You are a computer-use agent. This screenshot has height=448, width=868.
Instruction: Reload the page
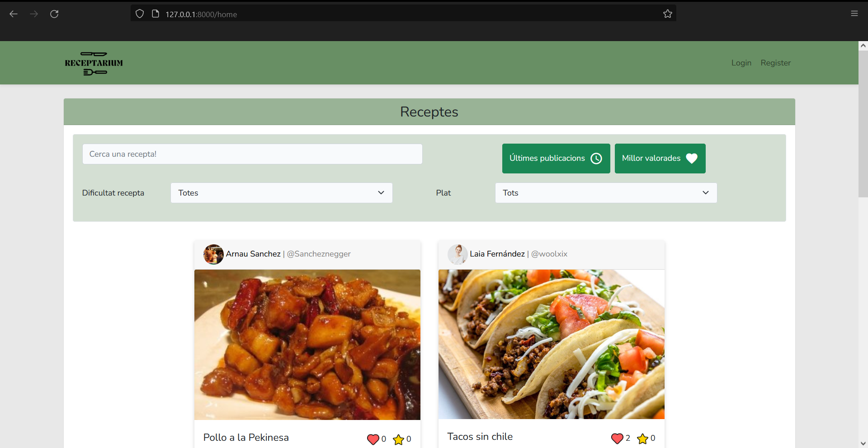54,14
